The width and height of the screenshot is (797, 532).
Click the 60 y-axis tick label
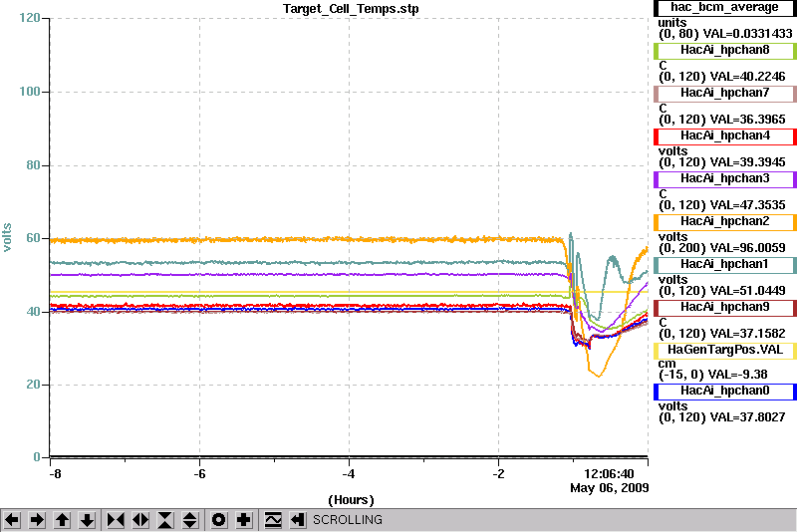pyautogui.click(x=33, y=238)
